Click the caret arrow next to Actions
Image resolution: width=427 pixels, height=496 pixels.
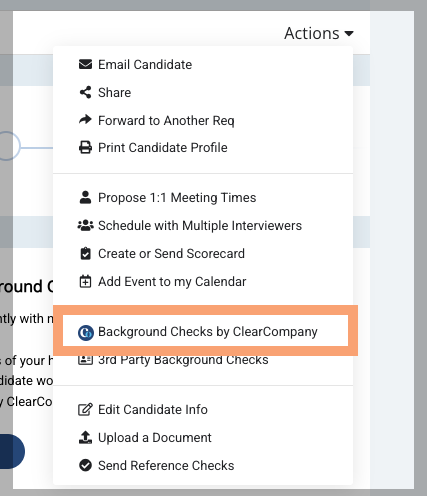[349, 34]
